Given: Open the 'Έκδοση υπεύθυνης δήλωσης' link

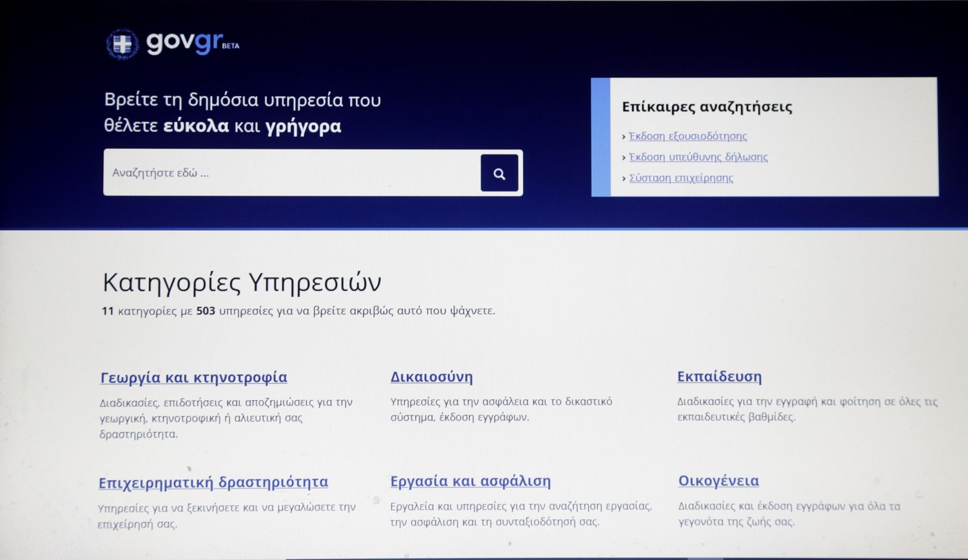Looking at the screenshot, I should pos(698,157).
